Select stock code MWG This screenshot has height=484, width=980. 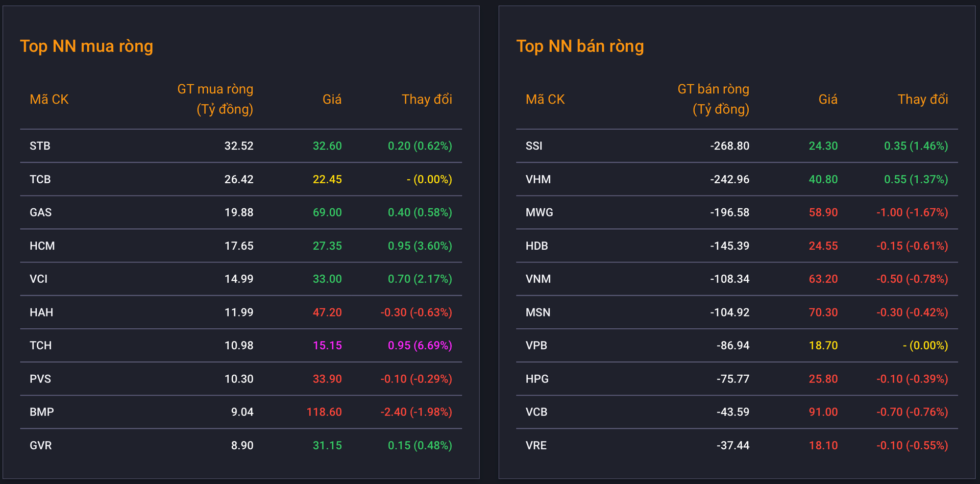point(540,212)
